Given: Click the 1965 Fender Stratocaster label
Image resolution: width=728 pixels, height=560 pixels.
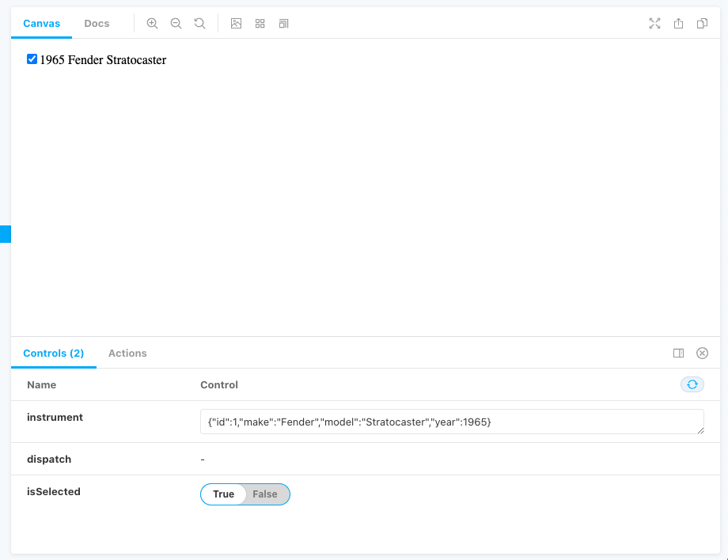Looking at the screenshot, I should (103, 60).
